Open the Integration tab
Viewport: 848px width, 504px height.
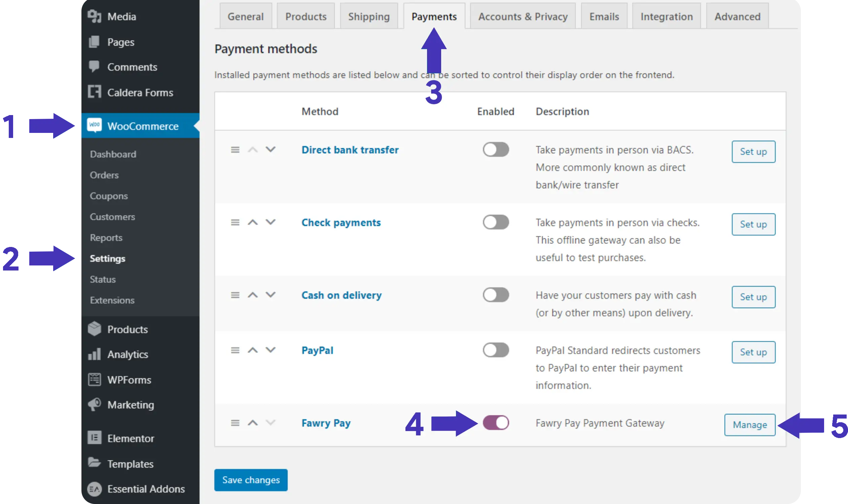pyautogui.click(x=667, y=16)
